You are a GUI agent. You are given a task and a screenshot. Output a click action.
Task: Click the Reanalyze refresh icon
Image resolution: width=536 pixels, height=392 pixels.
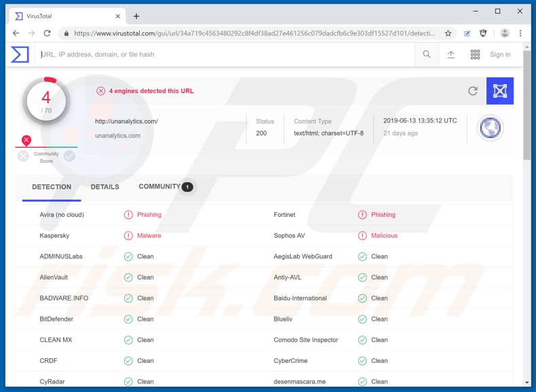tap(473, 91)
